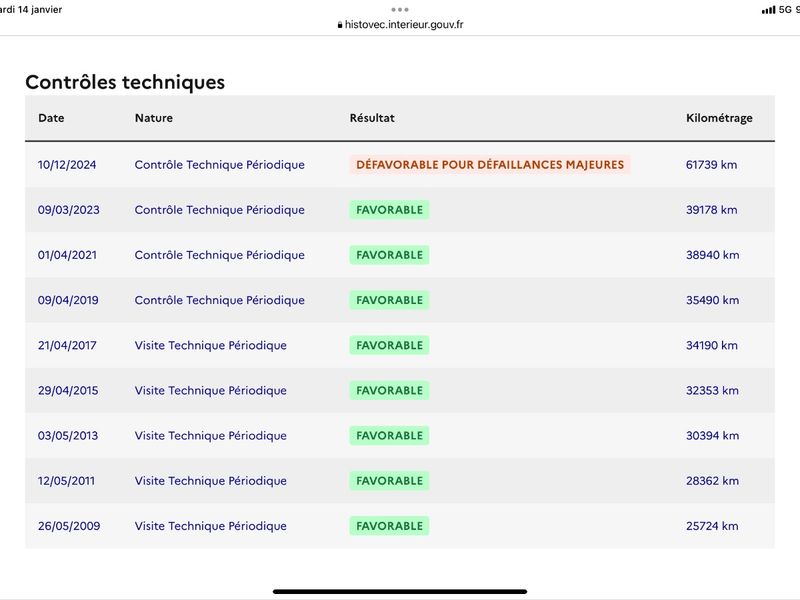Tap the FAVORABLE badge for 09/03/2023

(389, 210)
